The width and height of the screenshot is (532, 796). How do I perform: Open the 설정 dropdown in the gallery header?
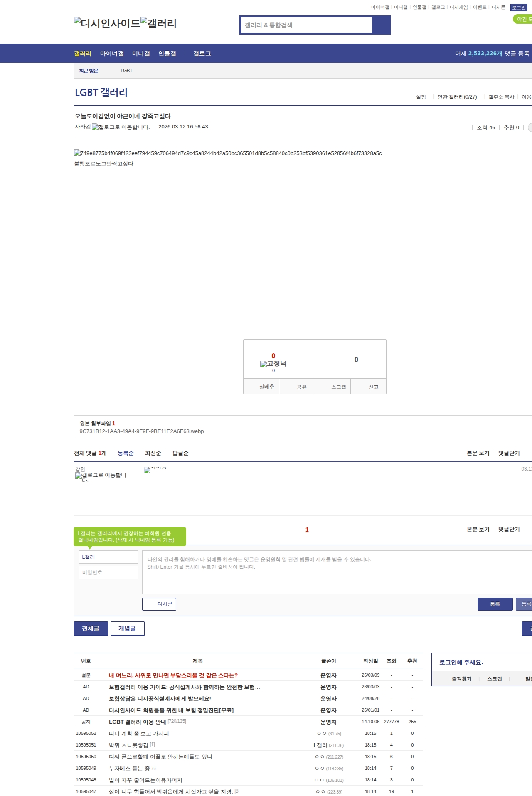[421, 97]
